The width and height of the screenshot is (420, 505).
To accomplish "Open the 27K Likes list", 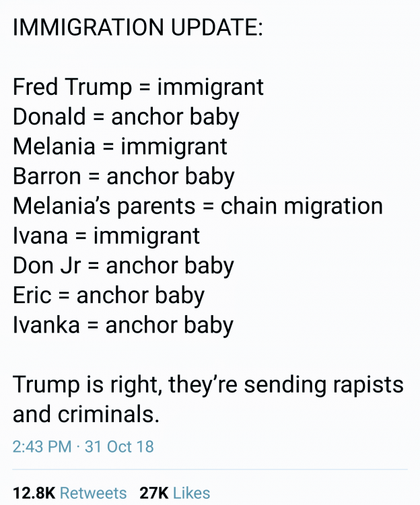I will pos(175,493).
